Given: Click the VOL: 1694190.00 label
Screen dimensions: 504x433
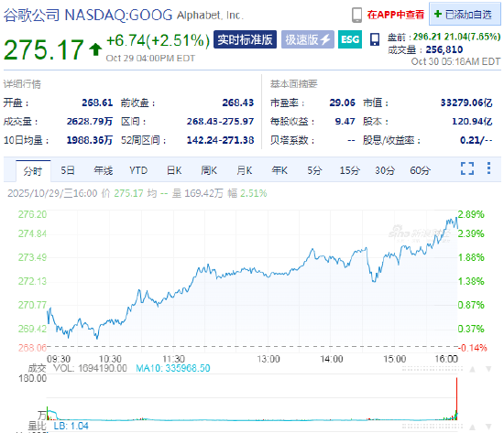Looking at the screenshot, I should pos(90,368).
